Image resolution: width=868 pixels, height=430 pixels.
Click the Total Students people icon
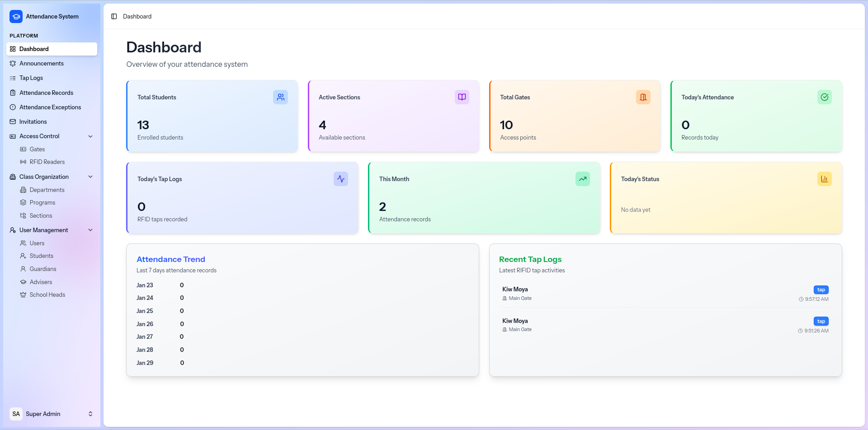(280, 97)
